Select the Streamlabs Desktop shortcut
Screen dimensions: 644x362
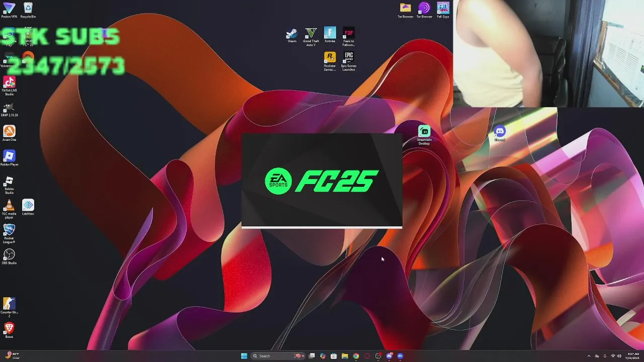(424, 135)
